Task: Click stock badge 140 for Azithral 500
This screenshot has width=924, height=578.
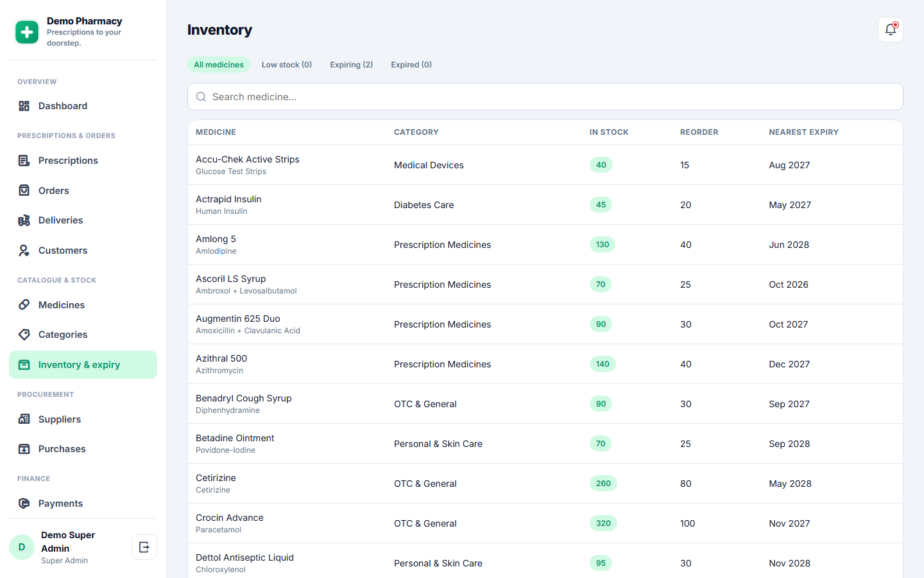Action: 603,364
